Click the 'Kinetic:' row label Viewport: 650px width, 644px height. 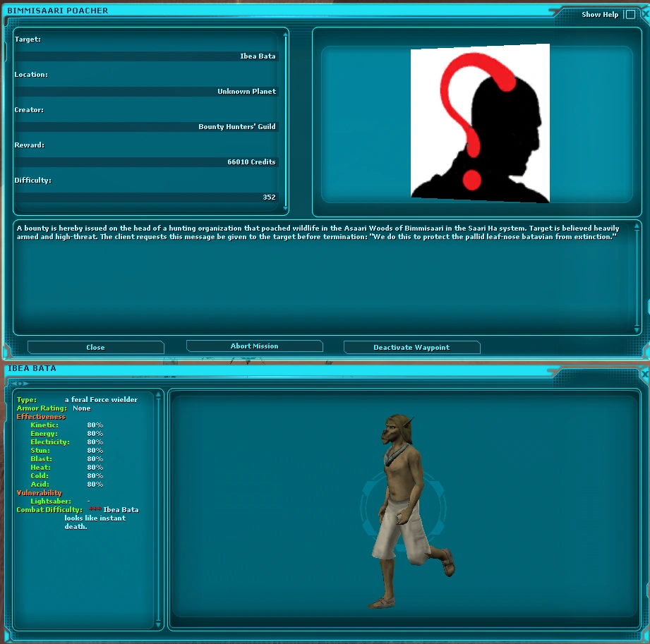tap(44, 425)
